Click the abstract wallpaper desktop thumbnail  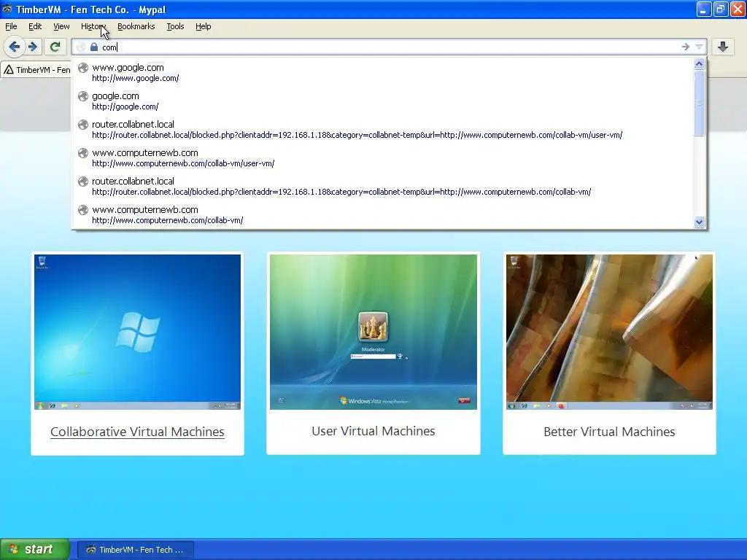click(609, 332)
